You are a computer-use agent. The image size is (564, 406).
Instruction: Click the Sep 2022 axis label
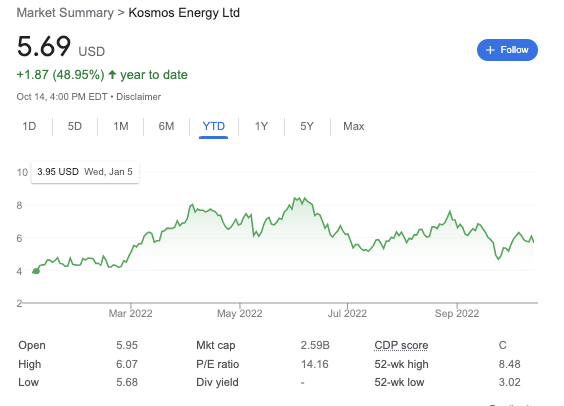[457, 314]
